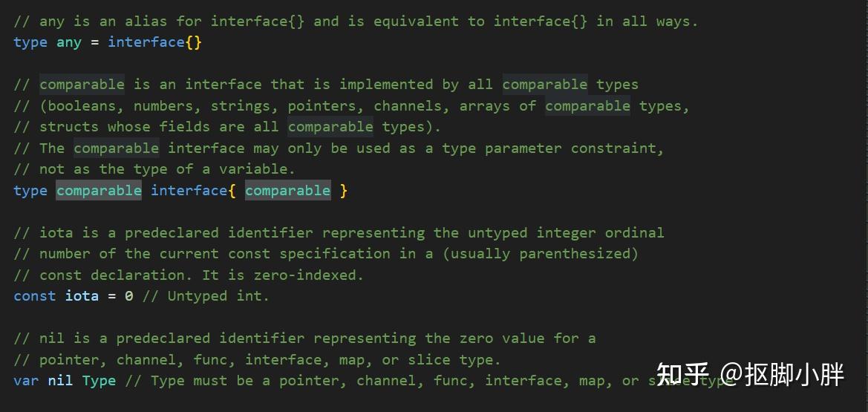Click the zero value assigned to iota
The width and height of the screenshot is (868, 412).
pos(129,296)
